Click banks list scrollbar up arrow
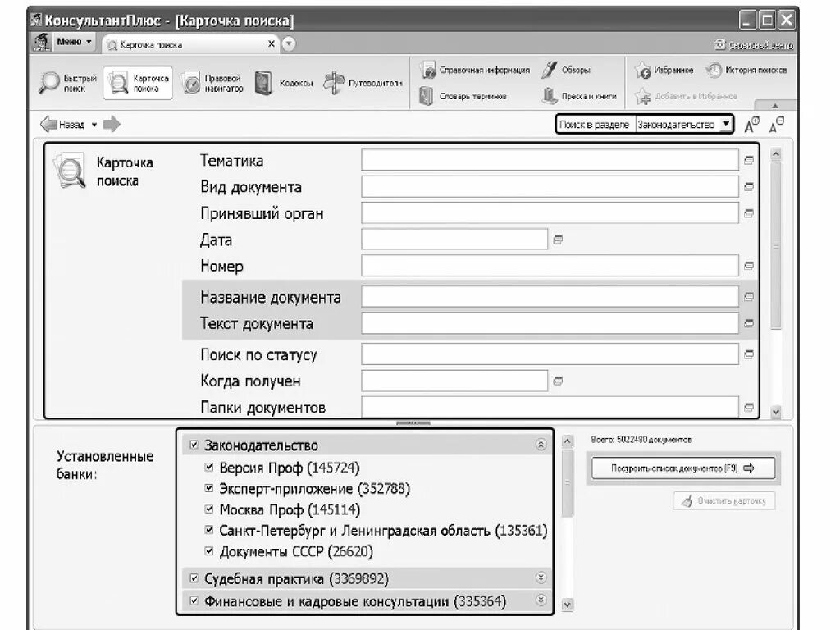 coord(568,441)
